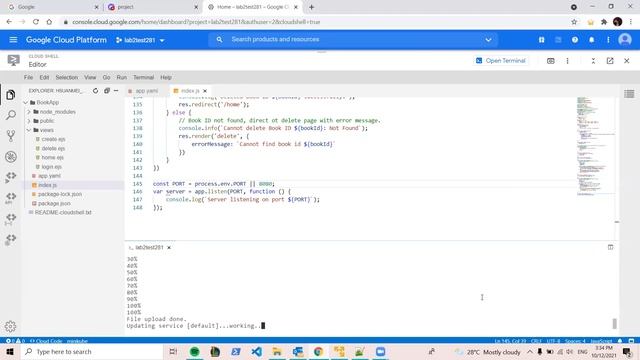Screen dimensions: 640x360
Task: Close the index.js editor tab
Action: coord(205,91)
